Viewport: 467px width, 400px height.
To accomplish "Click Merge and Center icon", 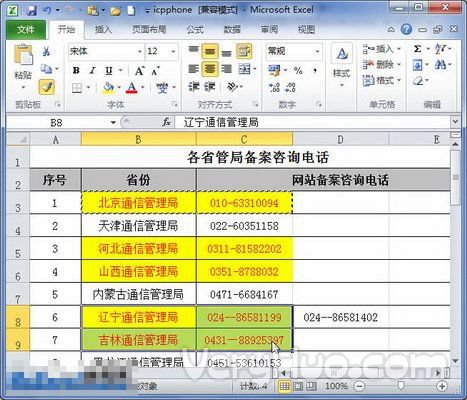I will (x=244, y=69).
